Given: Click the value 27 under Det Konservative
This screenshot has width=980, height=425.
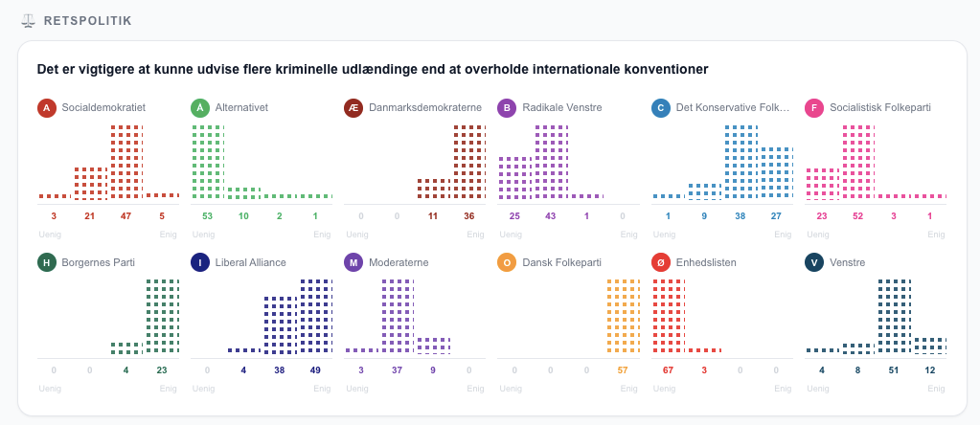Looking at the screenshot, I should (x=777, y=216).
